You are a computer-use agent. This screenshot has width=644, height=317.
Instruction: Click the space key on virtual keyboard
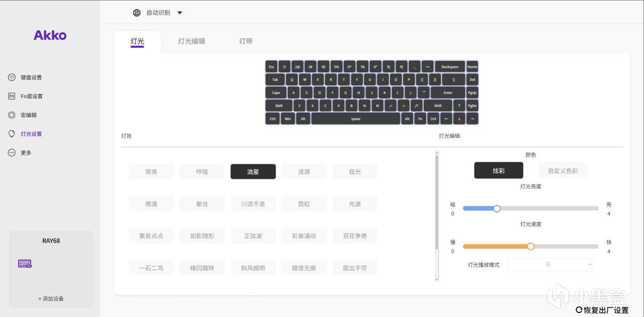pyautogui.click(x=356, y=119)
